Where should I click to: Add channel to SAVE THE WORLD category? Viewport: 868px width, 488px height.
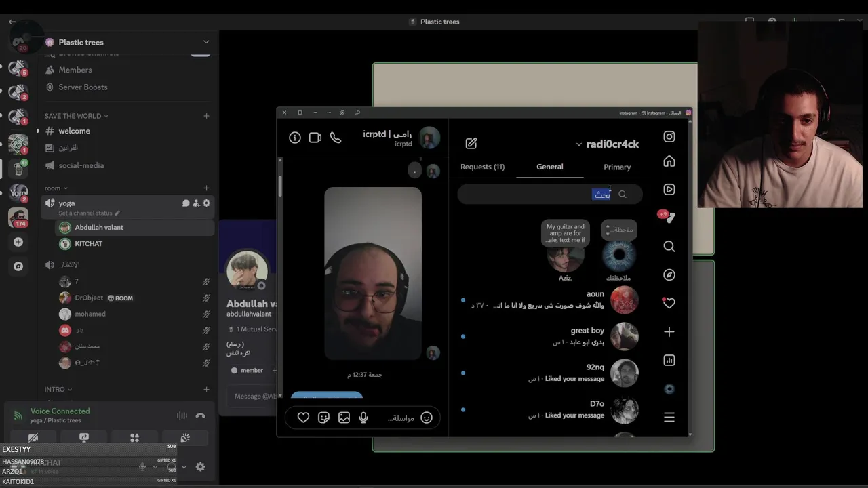[x=206, y=116]
